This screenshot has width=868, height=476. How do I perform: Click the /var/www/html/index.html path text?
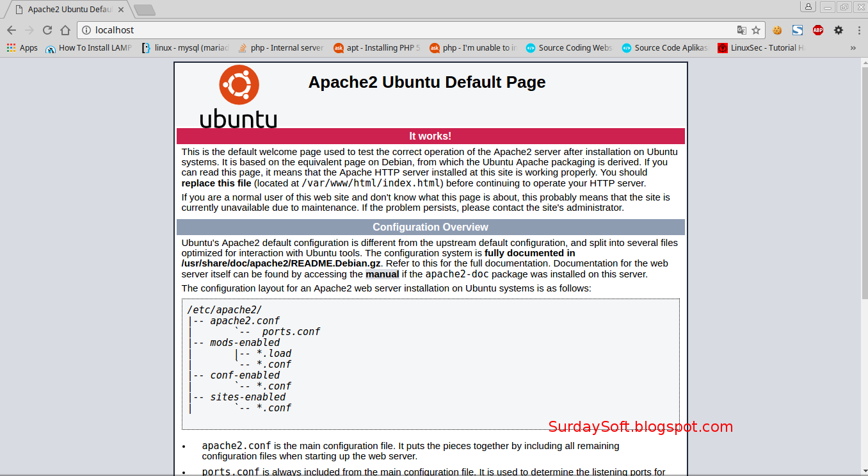370,183
